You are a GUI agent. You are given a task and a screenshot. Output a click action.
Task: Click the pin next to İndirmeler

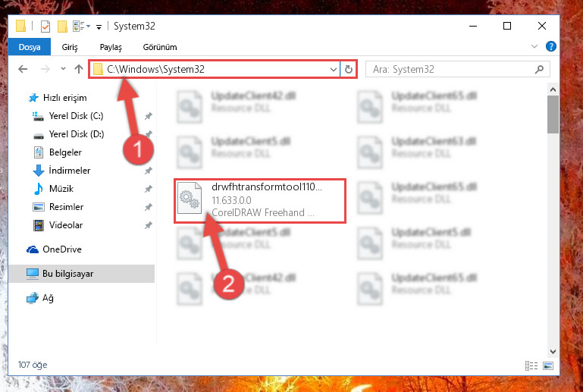(149, 171)
